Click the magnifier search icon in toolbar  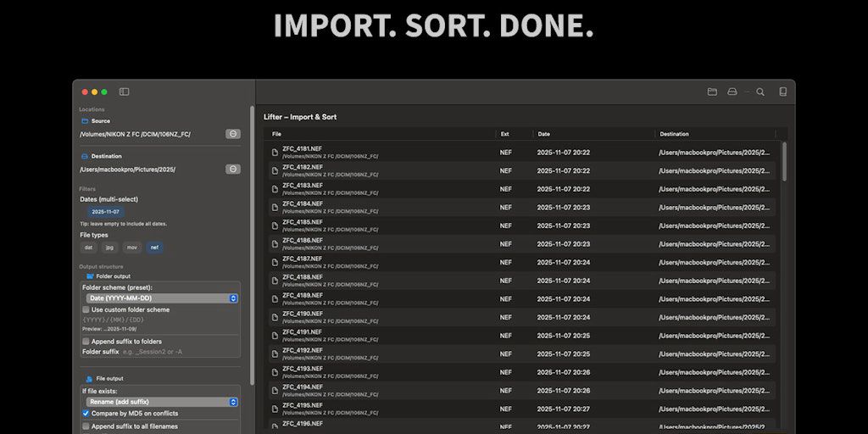click(760, 92)
